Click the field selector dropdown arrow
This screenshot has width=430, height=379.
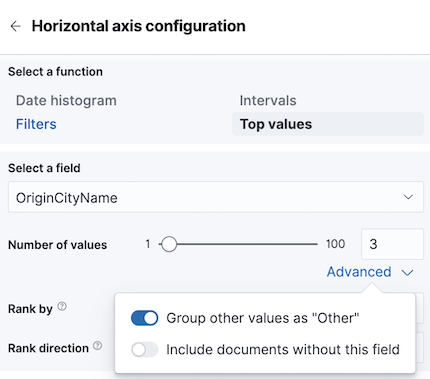tap(408, 197)
